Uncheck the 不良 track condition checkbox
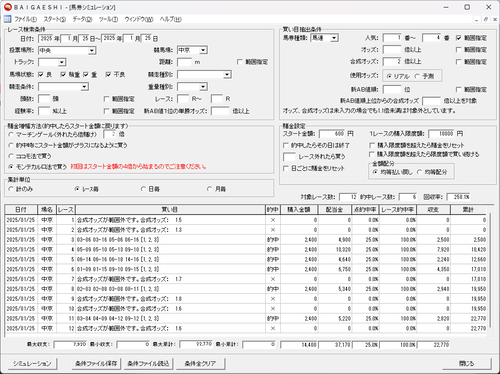The image size is (500, 374). pos(108,74)
